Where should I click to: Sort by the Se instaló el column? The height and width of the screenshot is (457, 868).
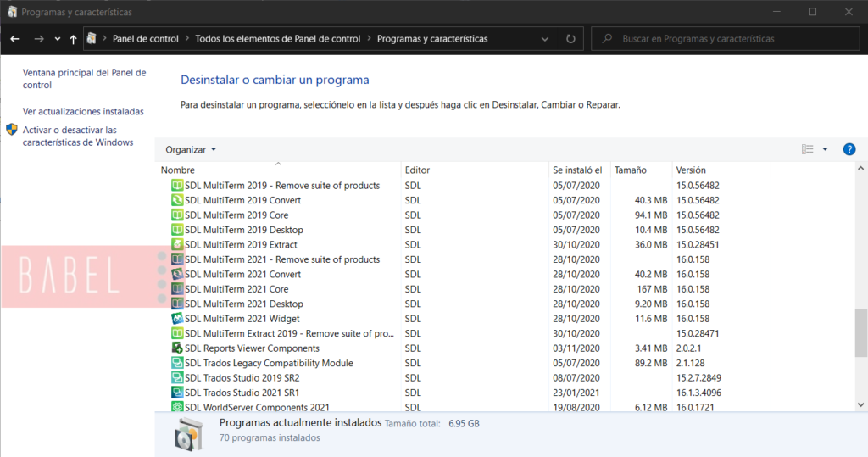pyautogui.click(x=576, y=170)
